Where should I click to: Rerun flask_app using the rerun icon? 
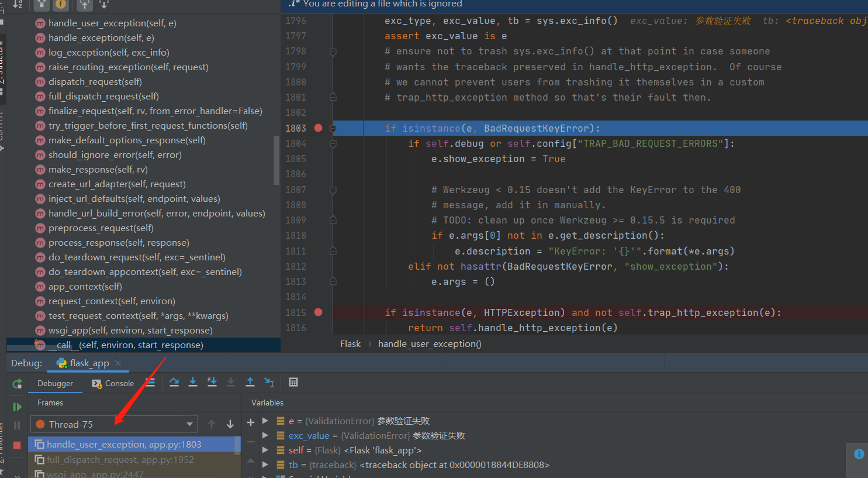tap(17, 384)
